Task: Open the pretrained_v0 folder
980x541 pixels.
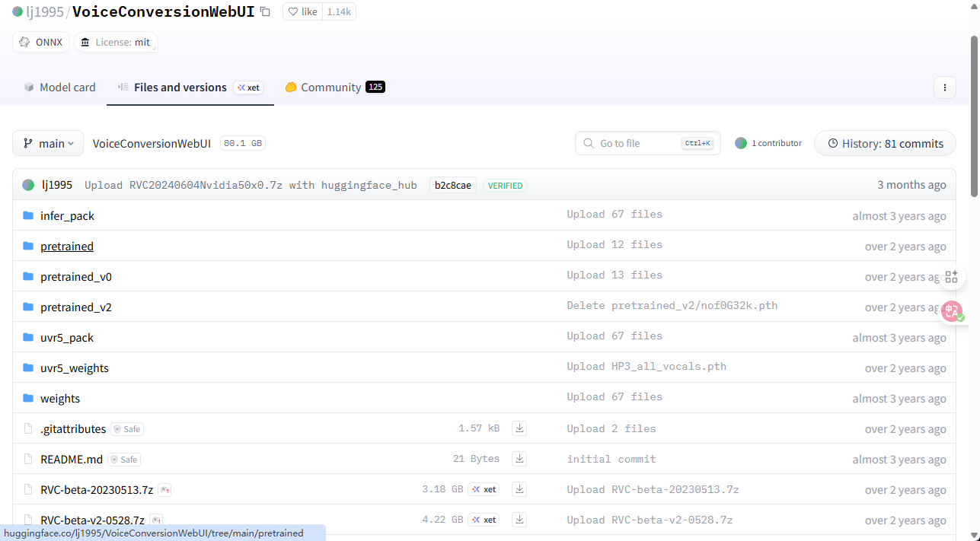Action: [x=76, y=277]
